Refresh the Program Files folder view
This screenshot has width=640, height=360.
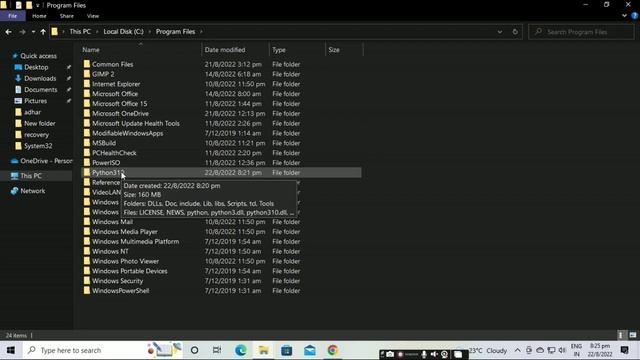click(515, 32)
